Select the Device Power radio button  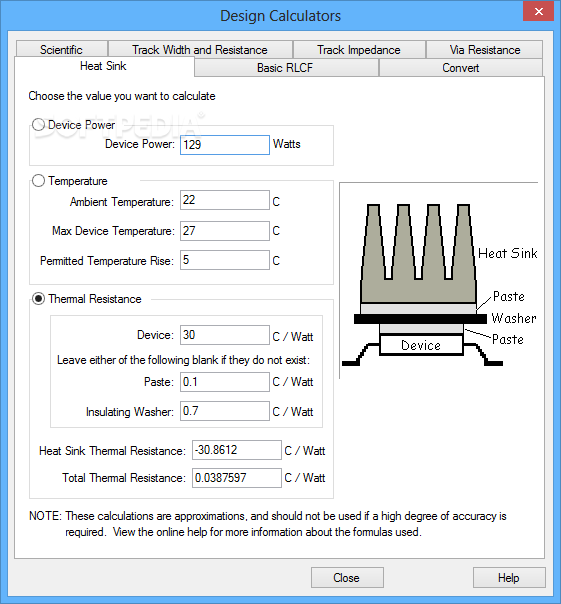(38, 125)
